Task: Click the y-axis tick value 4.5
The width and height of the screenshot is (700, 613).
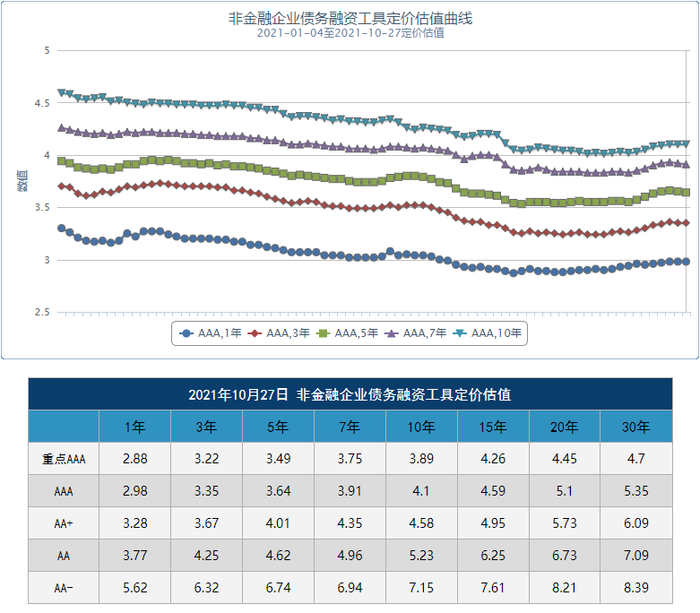Action: click(x=42, y=103)
